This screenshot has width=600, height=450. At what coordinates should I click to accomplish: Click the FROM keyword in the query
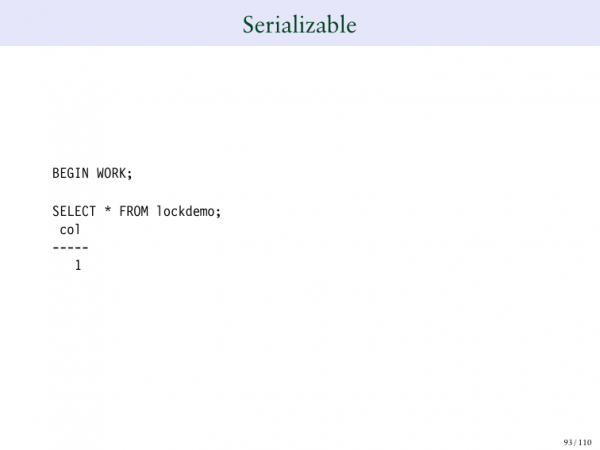point(133,211)
